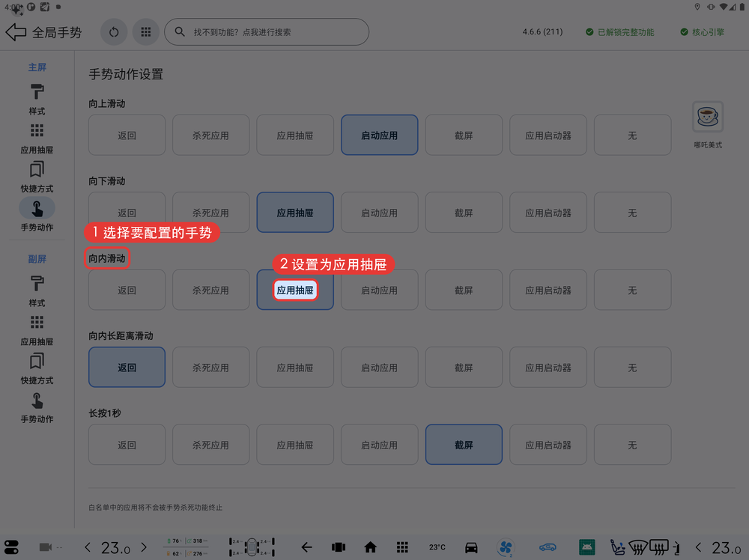This screenshot has height=560, width=749.
Task: Set 向上滑动 to 无
Action: pyautogui.click(x=632, y=135)
